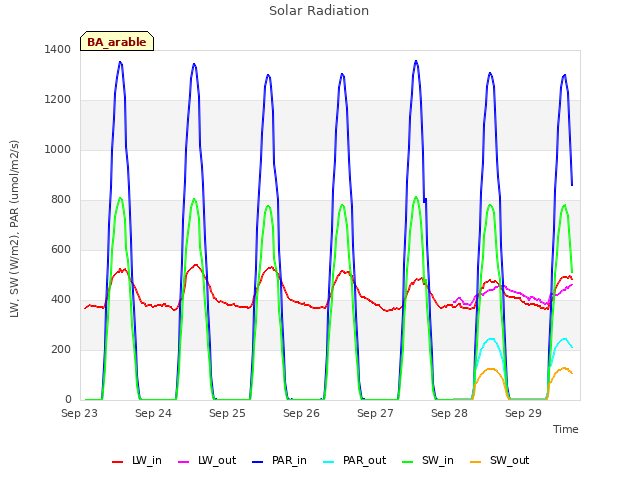Click the Solar Radiation chart title
This screenshot has height=480, width=640.
coord(319,11)
